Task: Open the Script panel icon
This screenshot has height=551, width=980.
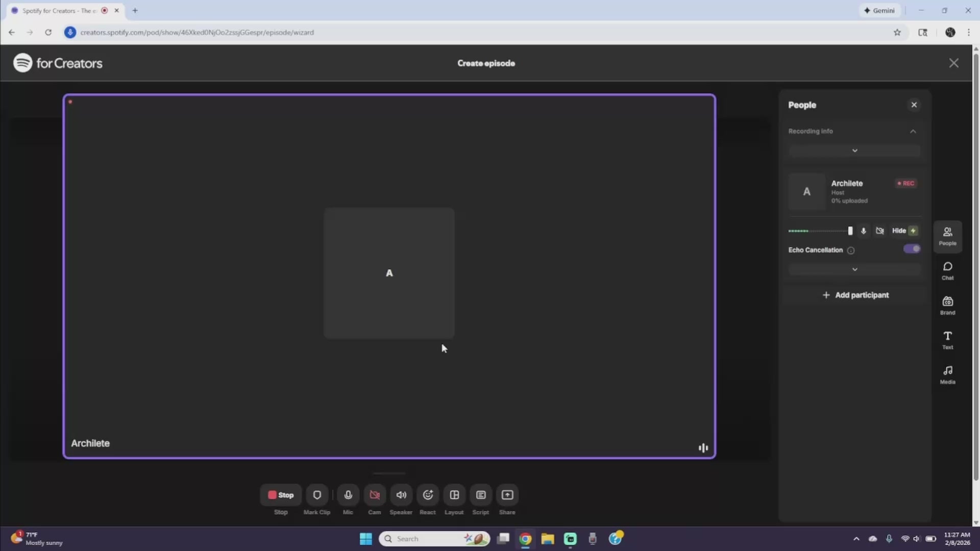Action: click(x=480, y=494)
